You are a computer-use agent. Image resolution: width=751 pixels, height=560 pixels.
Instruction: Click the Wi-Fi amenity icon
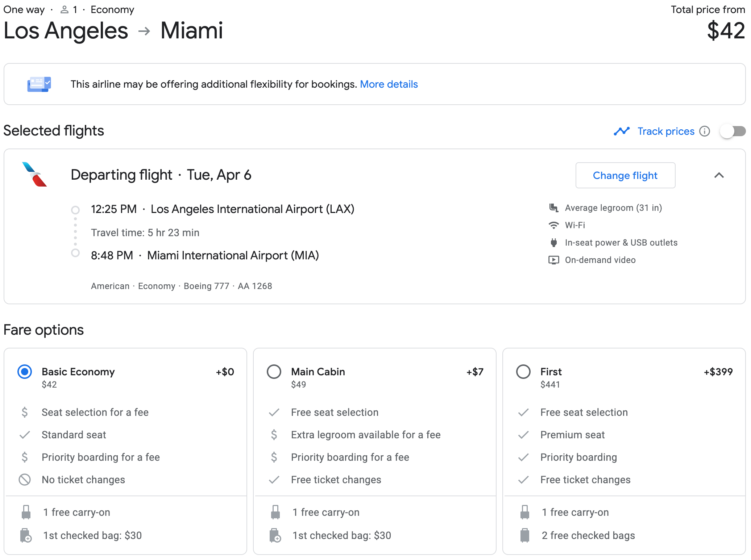(x=553, y=225)
